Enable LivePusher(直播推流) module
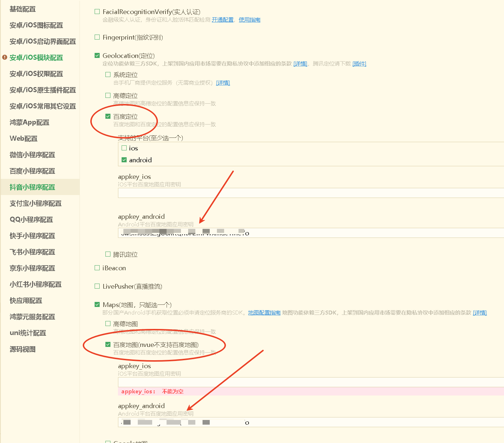The height and width of the screenshot is (443, 504). pos(97,286)
